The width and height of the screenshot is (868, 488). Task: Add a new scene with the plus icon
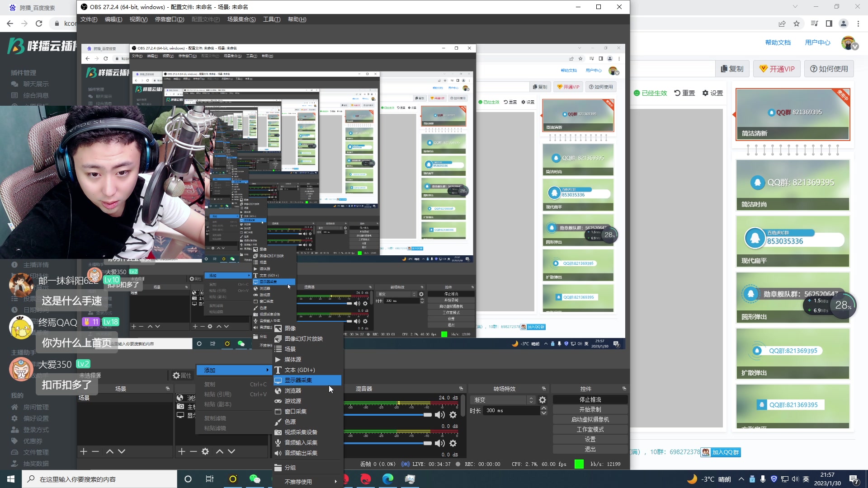pos(83,451)
